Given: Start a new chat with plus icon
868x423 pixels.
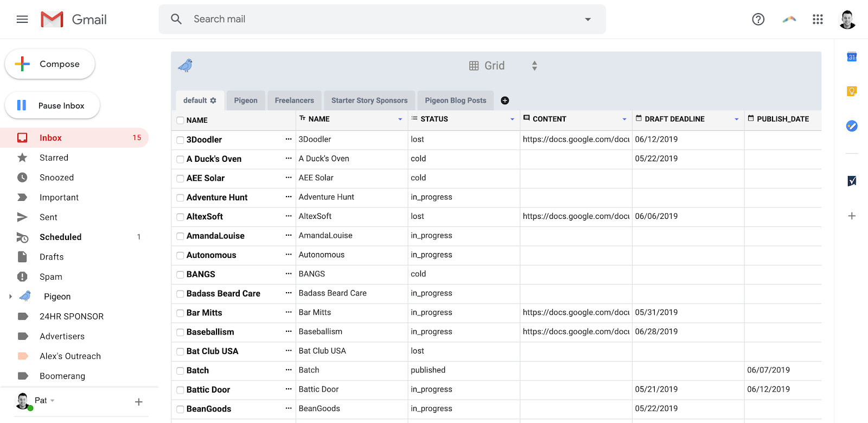Looking at the screenshot, I should (138, 402).
